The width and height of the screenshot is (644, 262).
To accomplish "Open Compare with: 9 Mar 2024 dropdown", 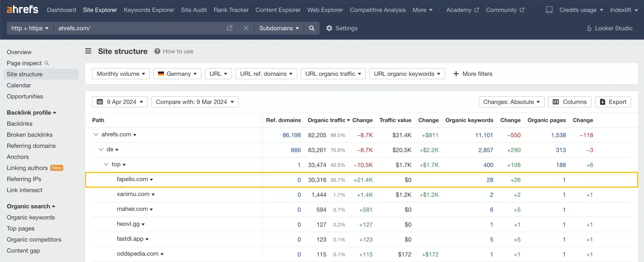I will click(195, 102).
